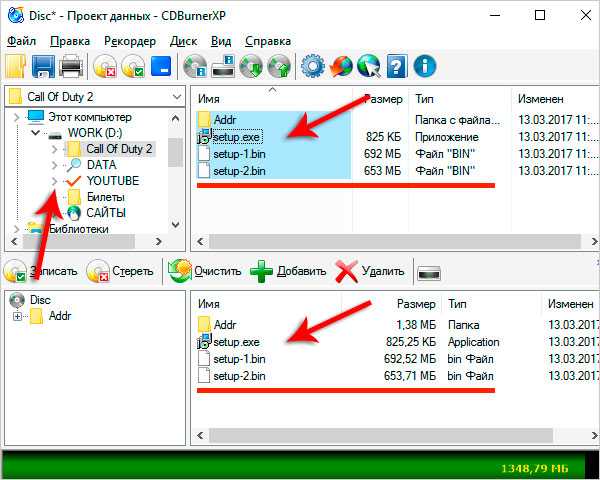Screen dimensions: 600x480
Task: Click the erase disc toolbar icon
Action: (105, 66)
